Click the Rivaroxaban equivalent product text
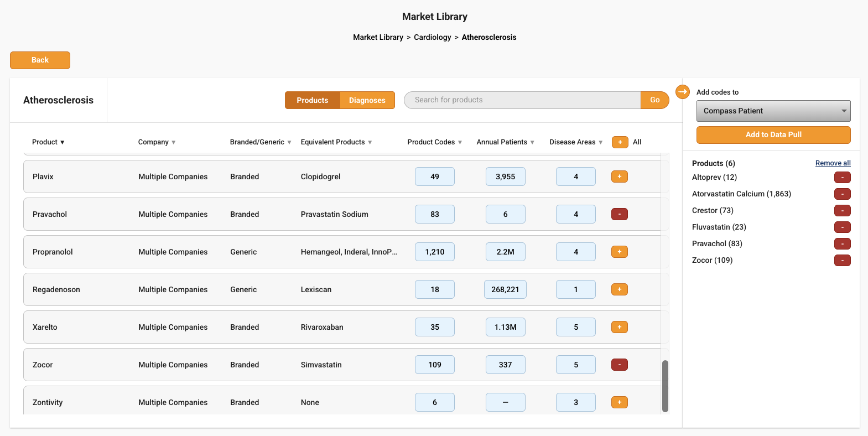868x436 pixels. point(322,327)
